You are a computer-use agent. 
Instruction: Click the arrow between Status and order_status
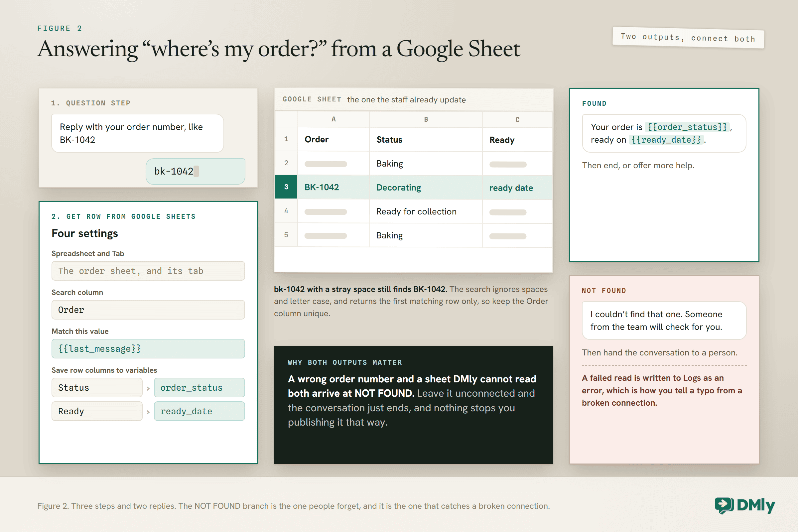(x=148, y=388)
